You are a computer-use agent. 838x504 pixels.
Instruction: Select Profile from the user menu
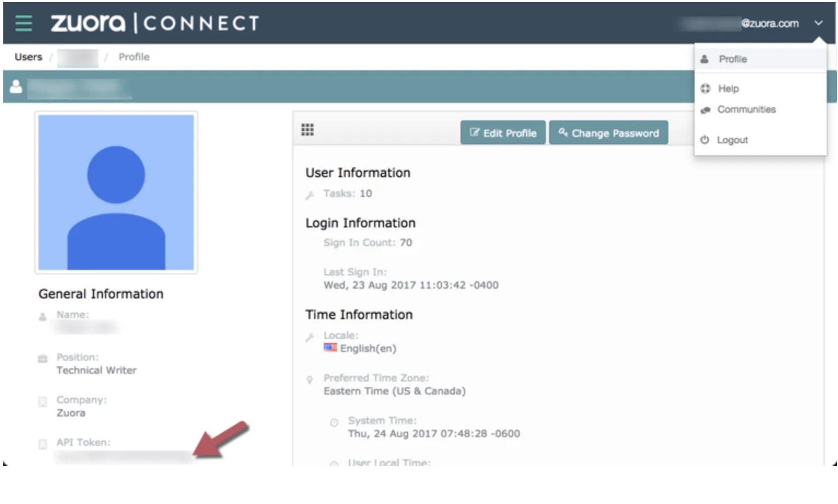(760, 59)
